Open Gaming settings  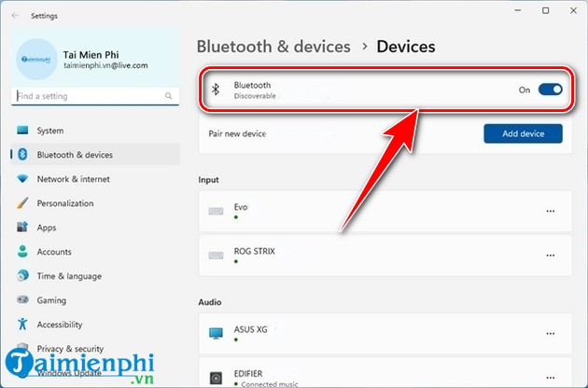pos(95,300)
